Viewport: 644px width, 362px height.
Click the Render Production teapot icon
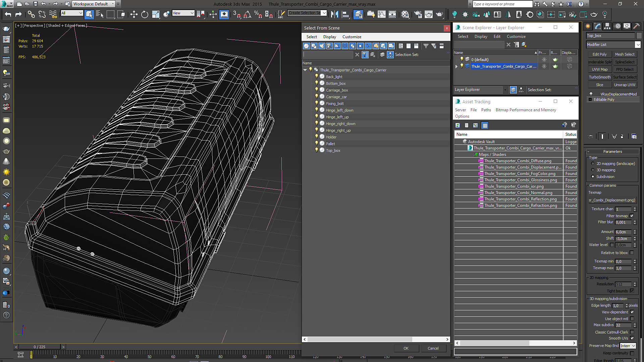pyautogui.click(x=439, y=14)
